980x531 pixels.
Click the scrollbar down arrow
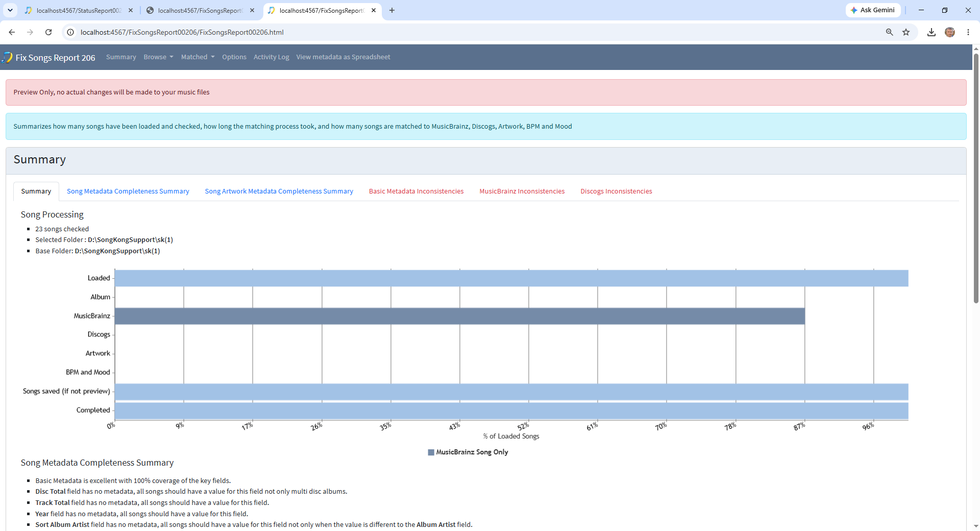click(976, 526)
